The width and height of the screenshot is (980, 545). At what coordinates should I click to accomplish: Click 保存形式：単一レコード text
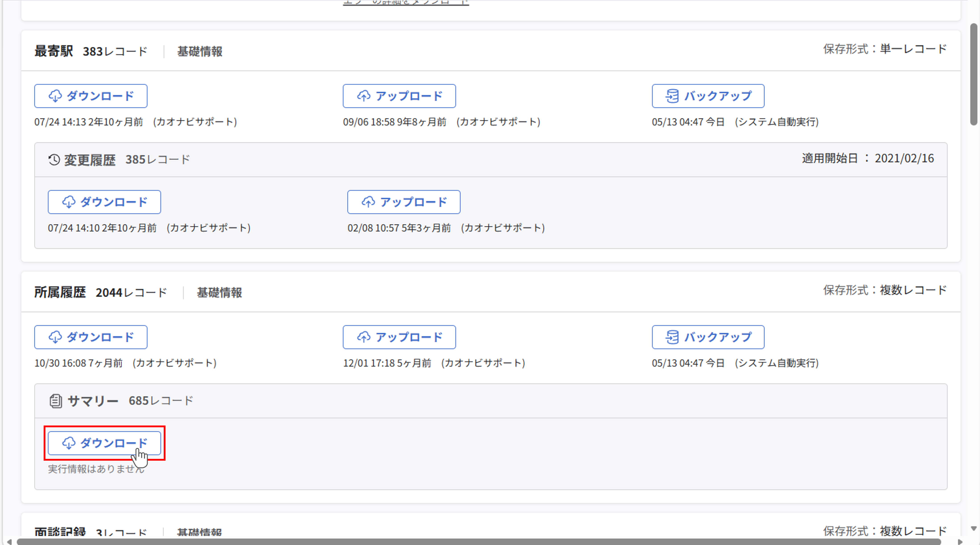point(885,49)
